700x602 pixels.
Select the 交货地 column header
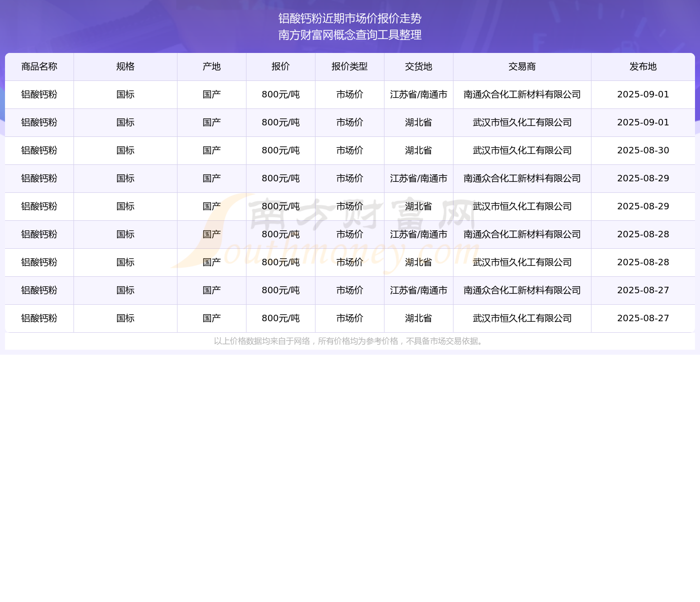click(x=418, y=66)
